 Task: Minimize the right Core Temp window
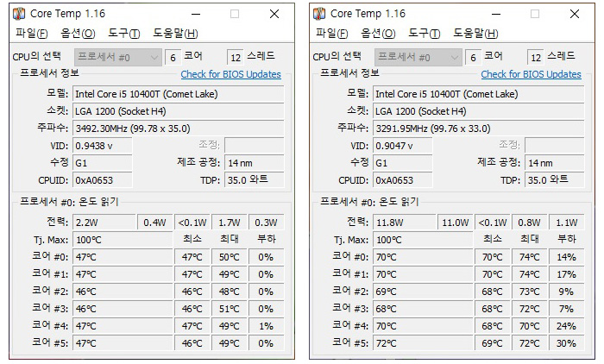pyautogui.click(x=496, y=14)
